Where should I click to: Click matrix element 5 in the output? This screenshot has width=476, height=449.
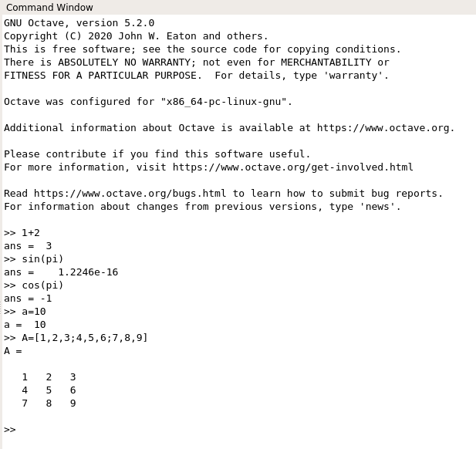49,390
